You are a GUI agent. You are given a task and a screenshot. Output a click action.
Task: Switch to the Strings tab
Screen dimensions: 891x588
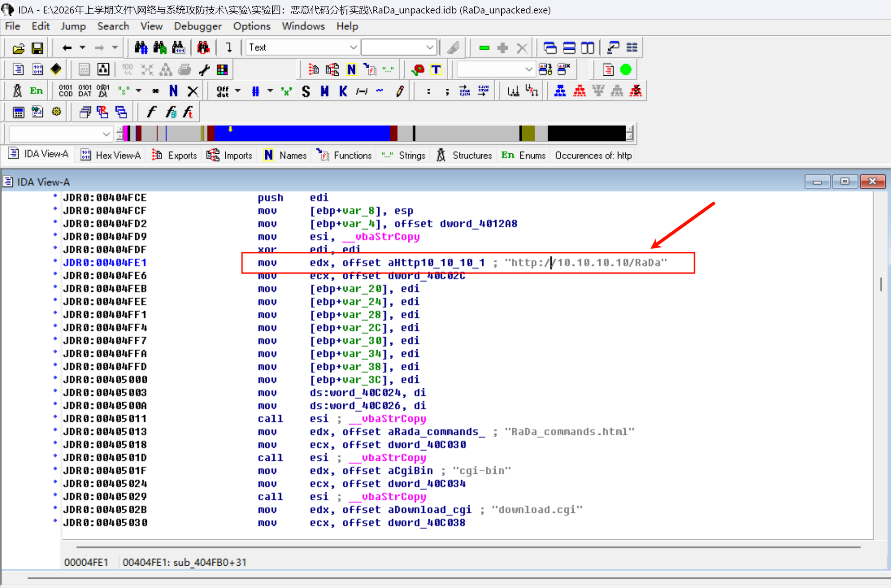[403, 155]
